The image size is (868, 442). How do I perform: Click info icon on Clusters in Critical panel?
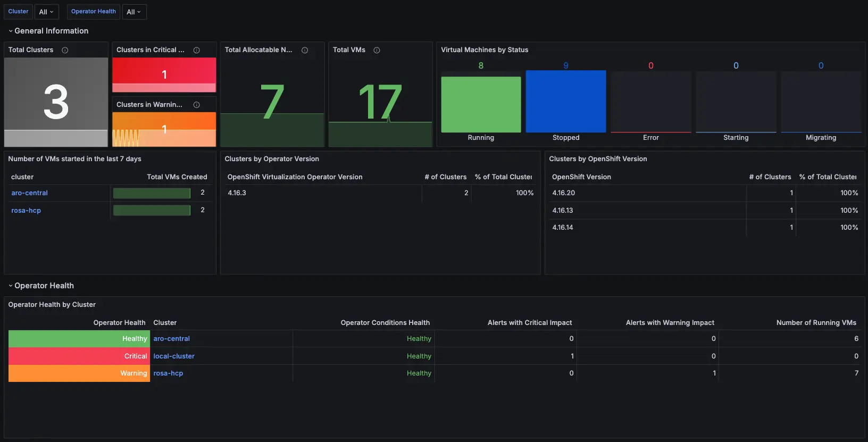click(196, 50)
